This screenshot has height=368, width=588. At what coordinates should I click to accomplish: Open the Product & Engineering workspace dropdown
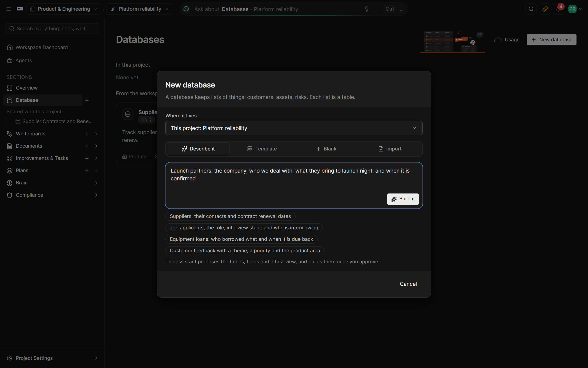click(x=64, y=9)
